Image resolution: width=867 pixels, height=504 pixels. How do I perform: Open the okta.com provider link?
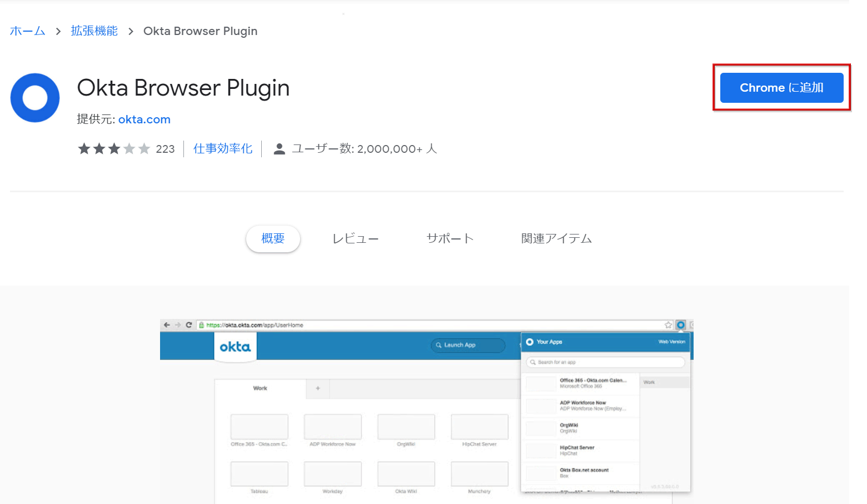pos(144,119)
